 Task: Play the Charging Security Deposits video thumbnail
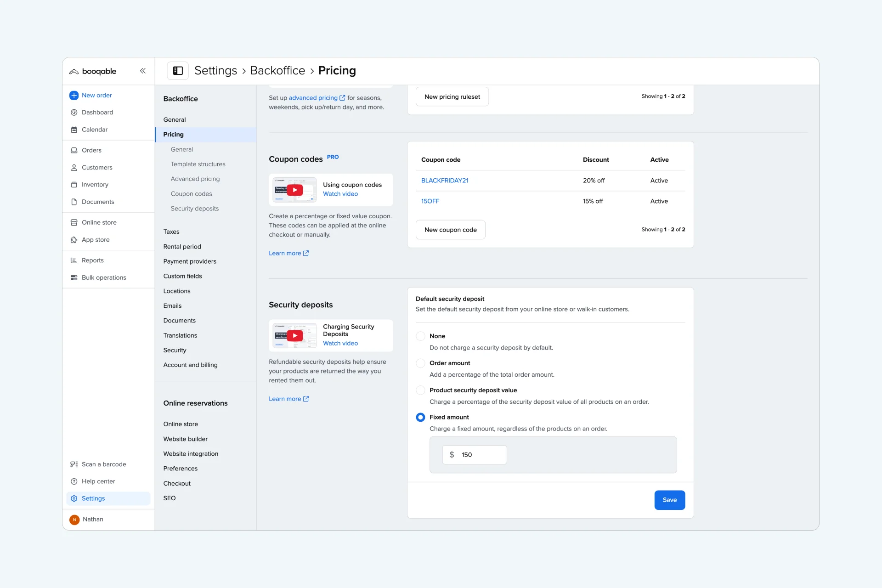point(294,335)
